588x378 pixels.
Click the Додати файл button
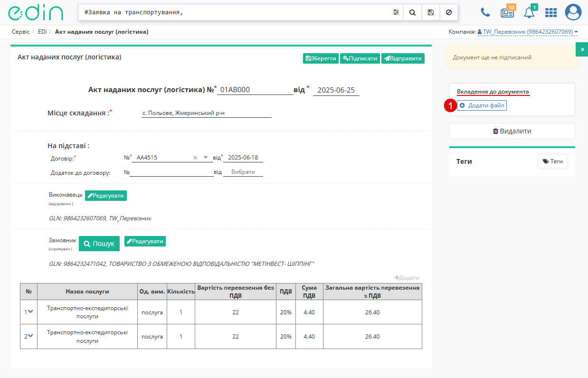(482, 105)
